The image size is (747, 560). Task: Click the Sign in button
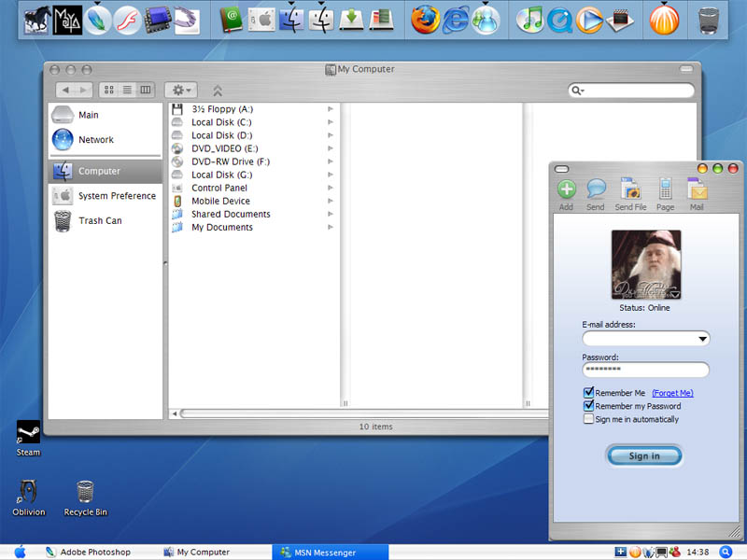tap(644, 456)
